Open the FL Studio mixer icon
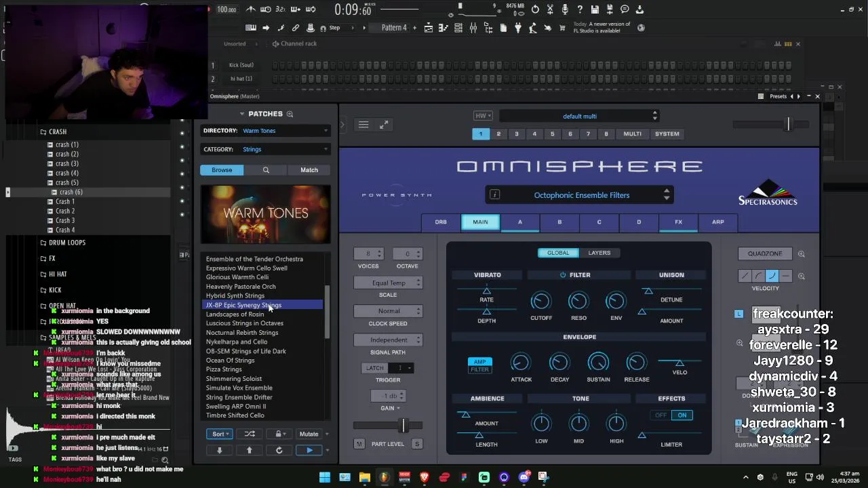The height and width of the screenshot is (488, 868). click(473, 28)
